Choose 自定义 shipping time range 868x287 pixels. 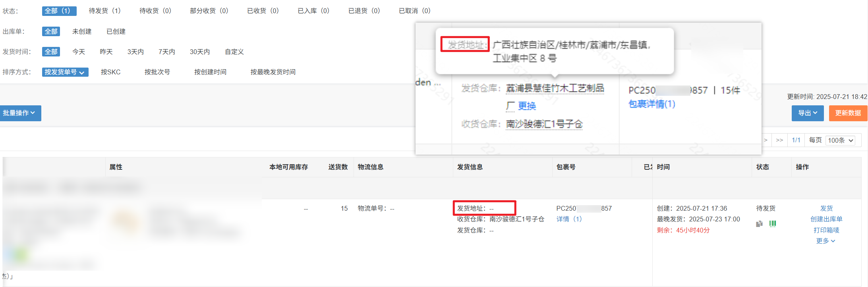[x=234, y=52]
